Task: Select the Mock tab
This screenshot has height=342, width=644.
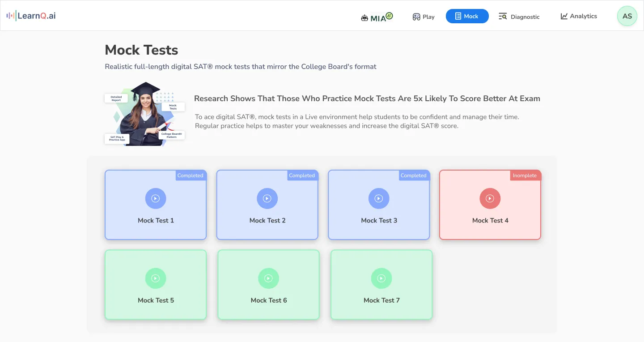Action: point(467,16)
